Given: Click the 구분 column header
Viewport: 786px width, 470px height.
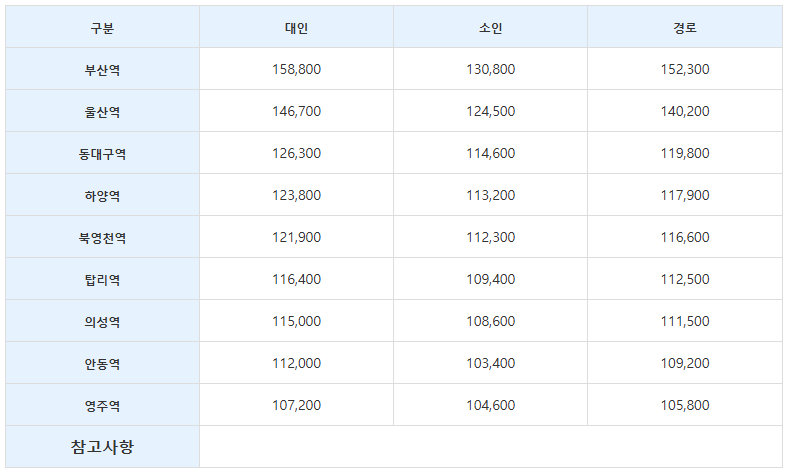Looking at the screenshot, I should point(102,28).
